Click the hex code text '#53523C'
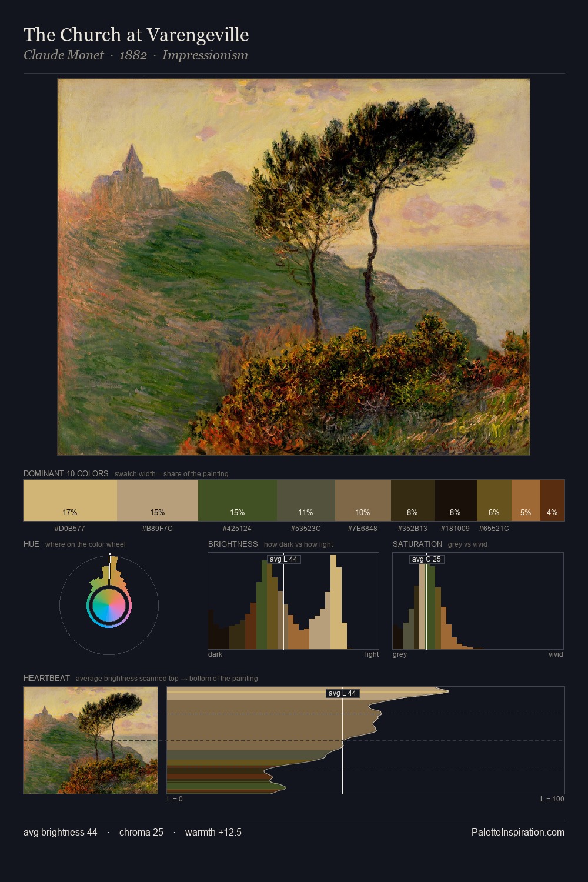The width and height of the screenshot is (588, 882). [306, 528]
